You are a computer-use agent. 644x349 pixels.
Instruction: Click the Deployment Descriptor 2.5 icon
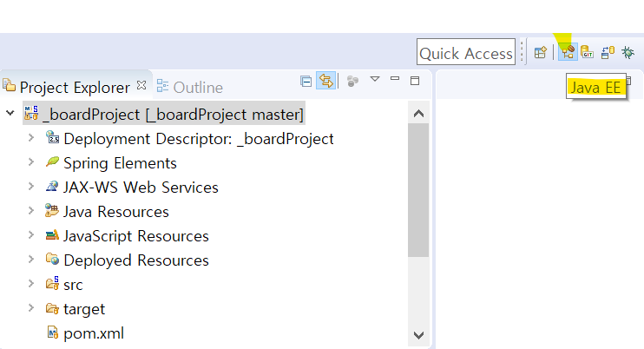[x=52, y=137]
